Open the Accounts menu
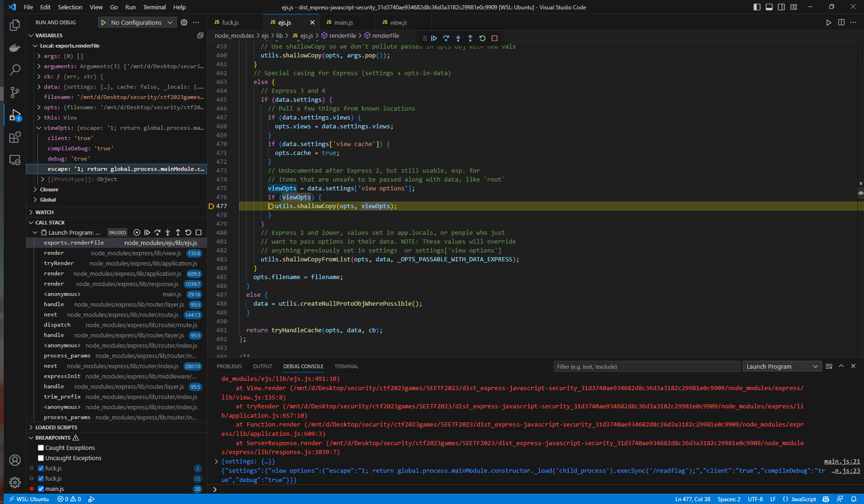Viewport: 864px width, 504px height. click(x=15, y=460)
